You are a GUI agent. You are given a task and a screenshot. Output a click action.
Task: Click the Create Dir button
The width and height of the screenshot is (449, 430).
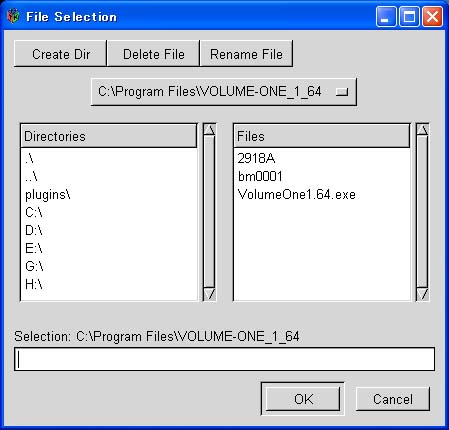click(x=60, y=54)
